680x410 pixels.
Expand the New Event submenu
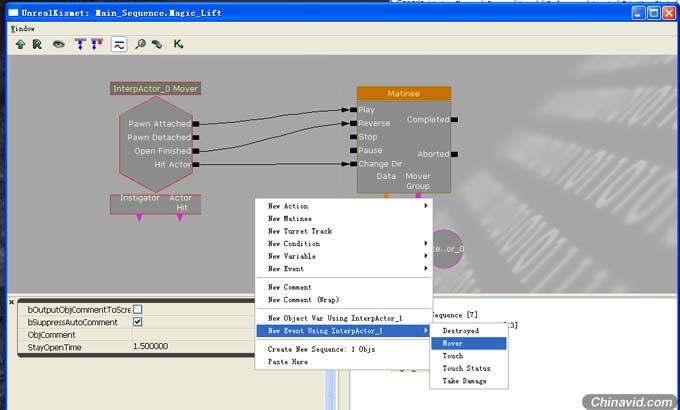pyautogui.click(x=344, y=269)
